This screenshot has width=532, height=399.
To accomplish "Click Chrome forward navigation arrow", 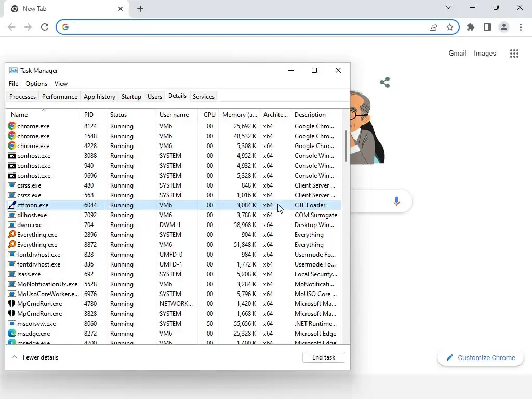I will click(28, 27).
